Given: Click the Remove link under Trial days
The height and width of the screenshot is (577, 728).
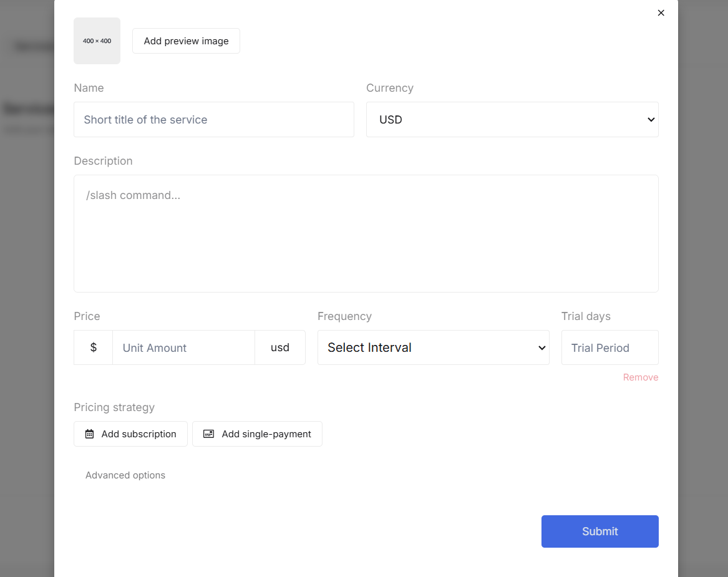Looking at the screenshot, I should [640, 377].
